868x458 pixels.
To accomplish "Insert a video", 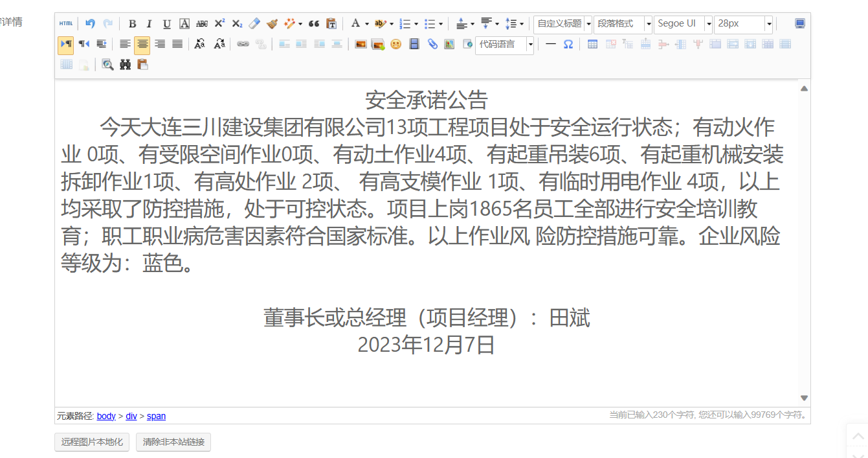I will (x=414, y=44).
